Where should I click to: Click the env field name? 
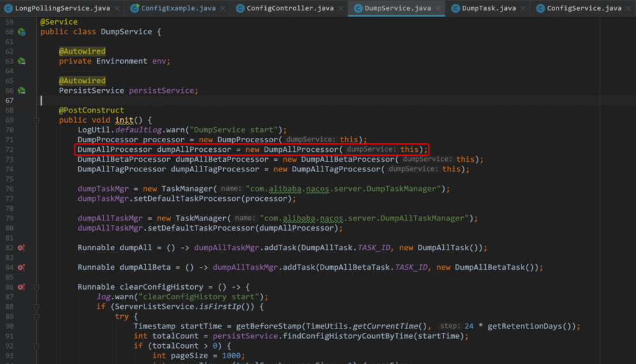pos(159,61)
